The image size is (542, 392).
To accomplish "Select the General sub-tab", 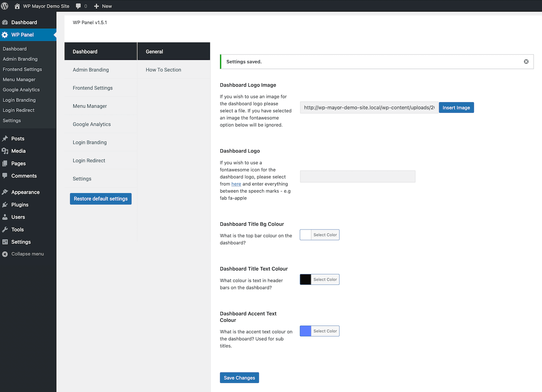I will click(174, 52).
